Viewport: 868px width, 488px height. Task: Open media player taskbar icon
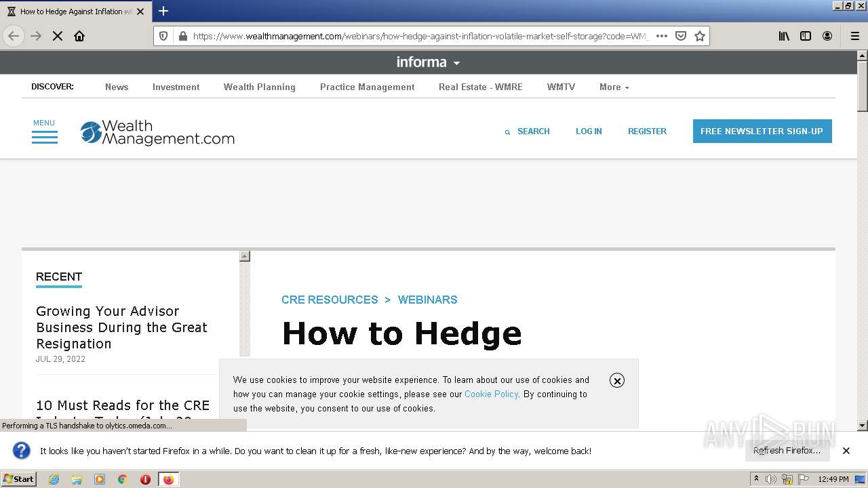point(100,479)
